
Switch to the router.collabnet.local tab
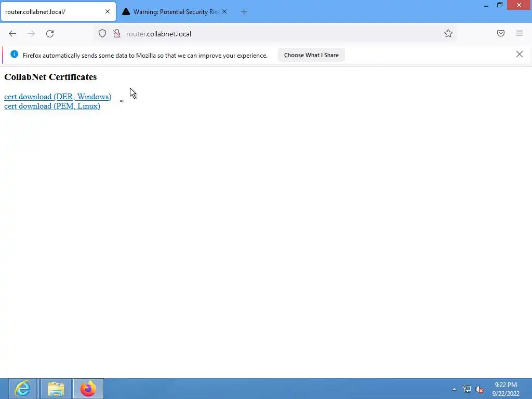(58, 12)
